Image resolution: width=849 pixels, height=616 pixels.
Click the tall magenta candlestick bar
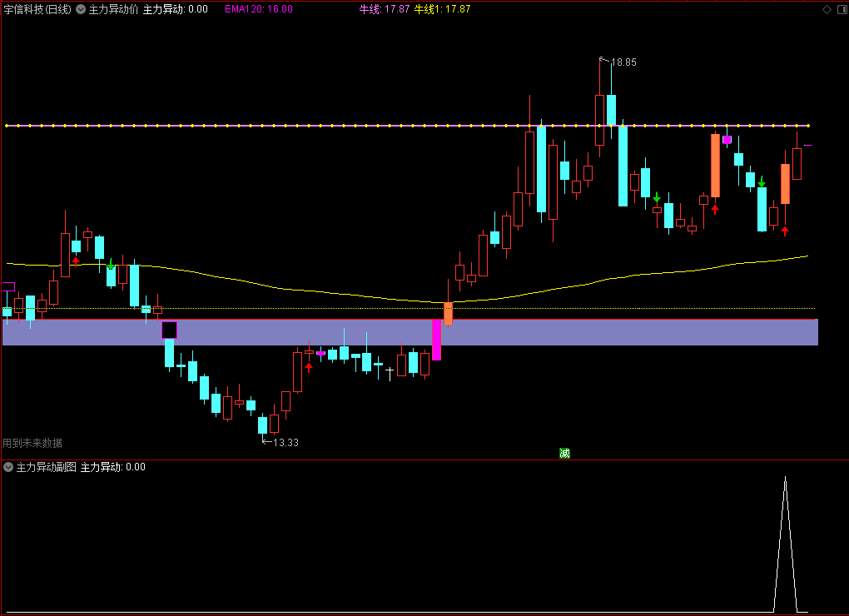coord(436,340)
